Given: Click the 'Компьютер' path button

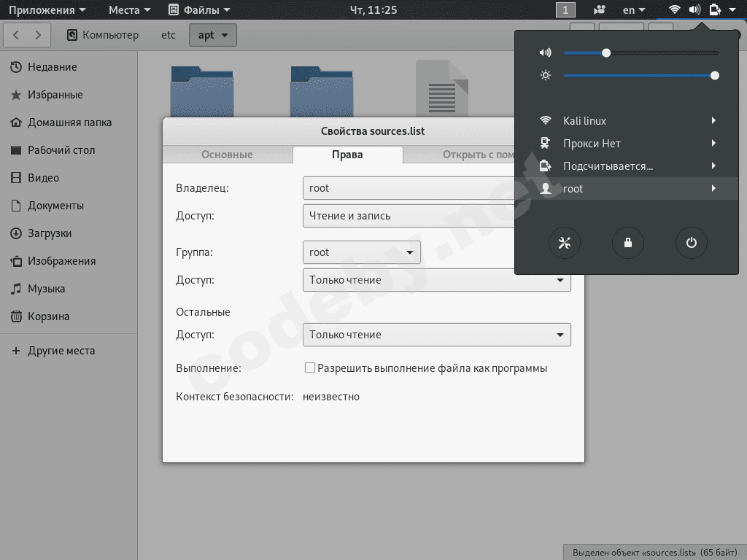Looking at the screenshot, I should coord(103,35).
